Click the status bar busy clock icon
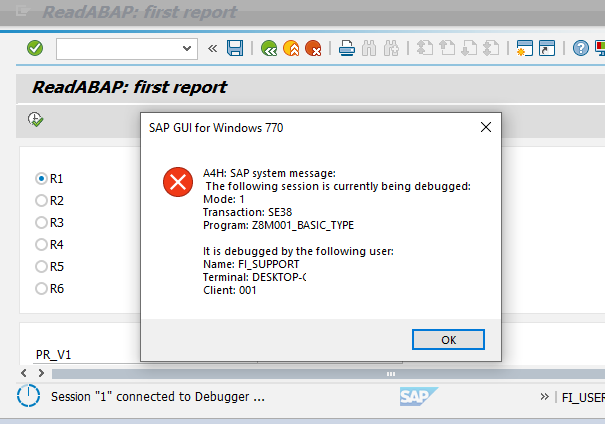 29,396
